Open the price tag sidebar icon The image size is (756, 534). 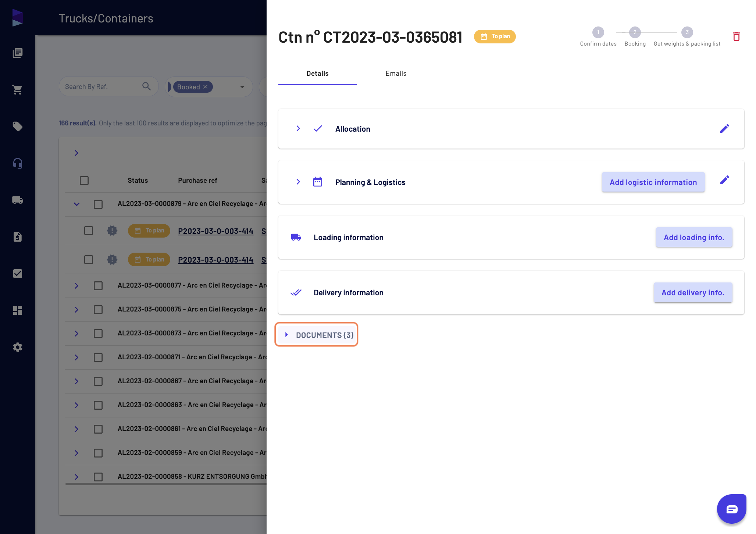click(x=17, y=127)
